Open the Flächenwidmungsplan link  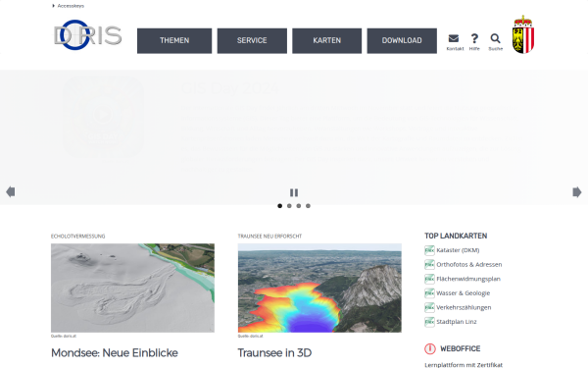pyautogui.click(x=468, y=279)
